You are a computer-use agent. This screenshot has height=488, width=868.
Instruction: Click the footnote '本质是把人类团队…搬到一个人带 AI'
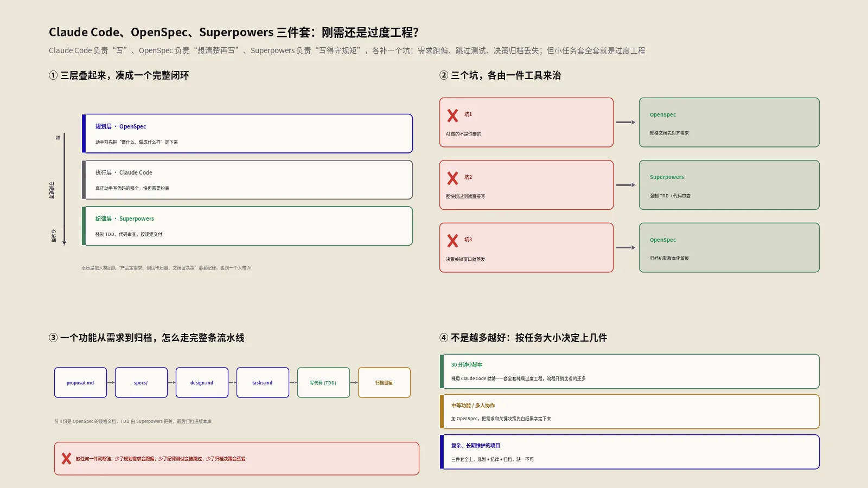[x=167, y=268]
